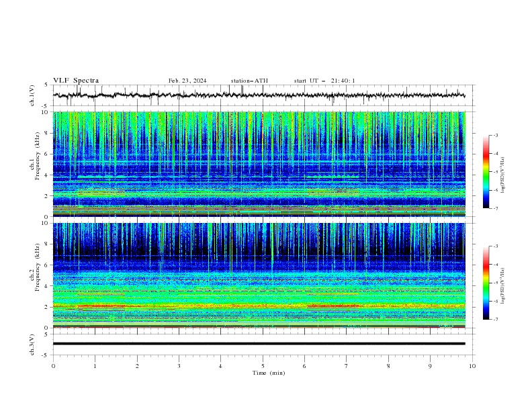The height and width of the screenshot is (411, 532).
Task: Click the ch.1 spectrogram panel
Action: (259, 164)
